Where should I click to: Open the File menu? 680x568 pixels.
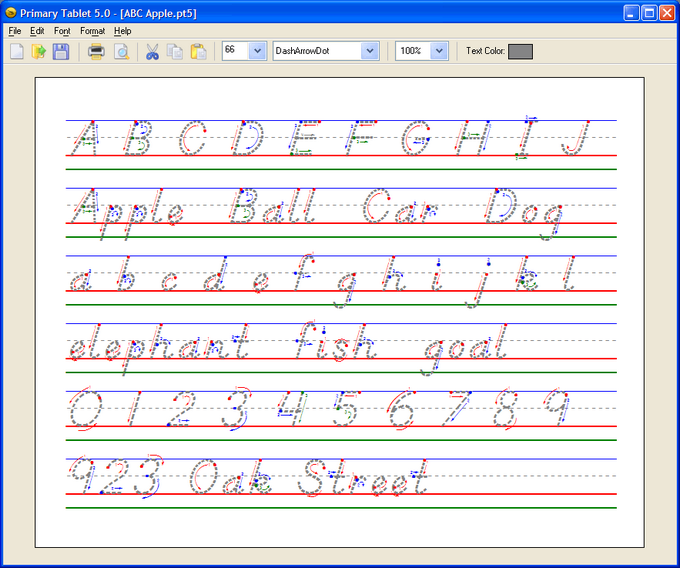[14, 31]
